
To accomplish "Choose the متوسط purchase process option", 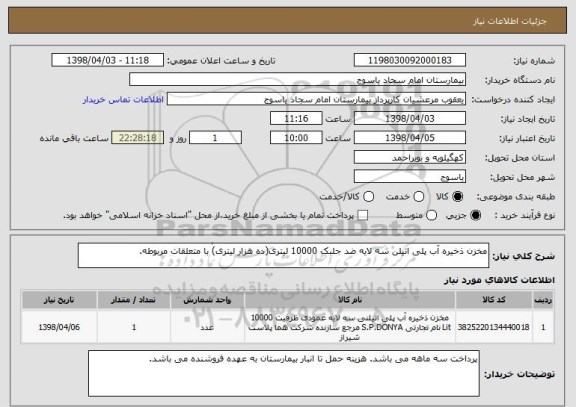I will (431, 216).
